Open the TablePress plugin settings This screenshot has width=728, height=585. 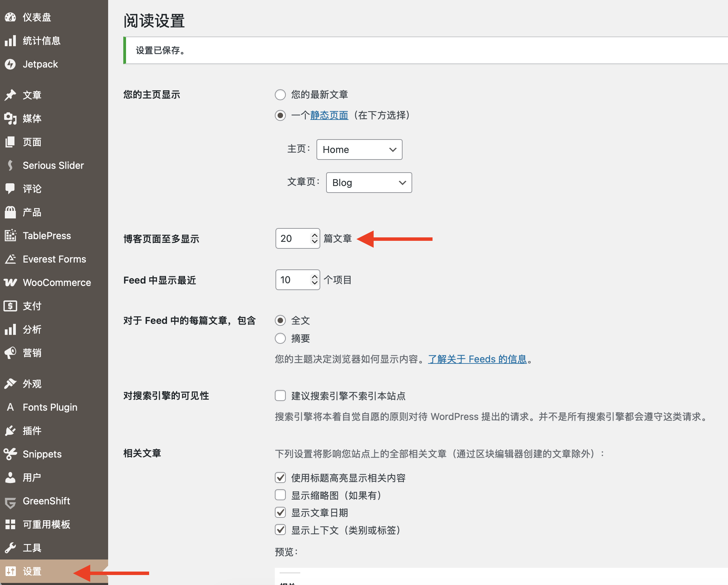47,236
